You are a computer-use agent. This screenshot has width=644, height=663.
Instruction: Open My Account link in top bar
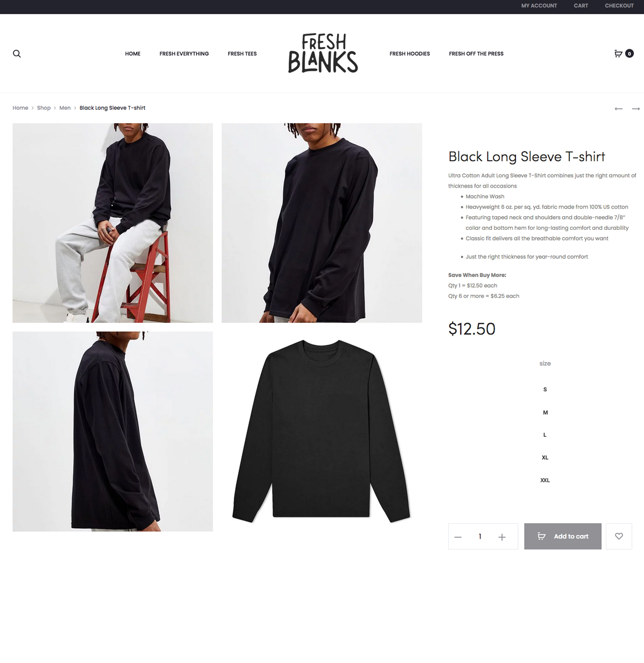click(x=539, y=6)
